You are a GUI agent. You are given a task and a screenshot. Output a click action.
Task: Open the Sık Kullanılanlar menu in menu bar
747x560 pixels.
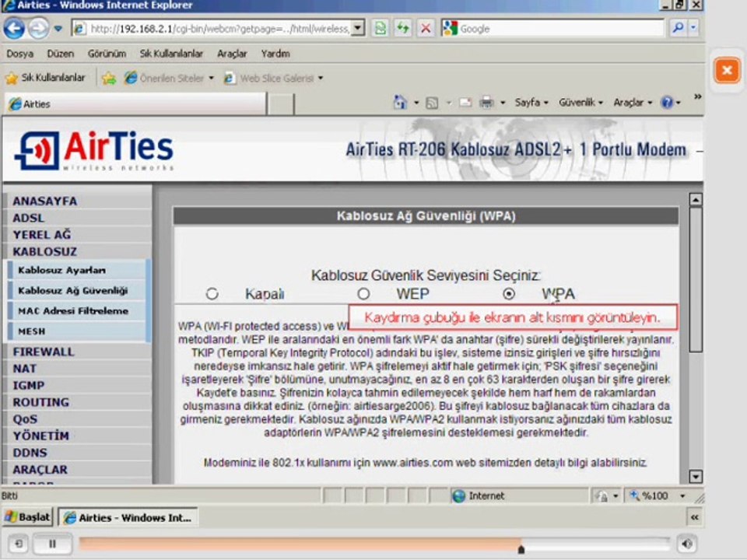[x=171, y=54]
